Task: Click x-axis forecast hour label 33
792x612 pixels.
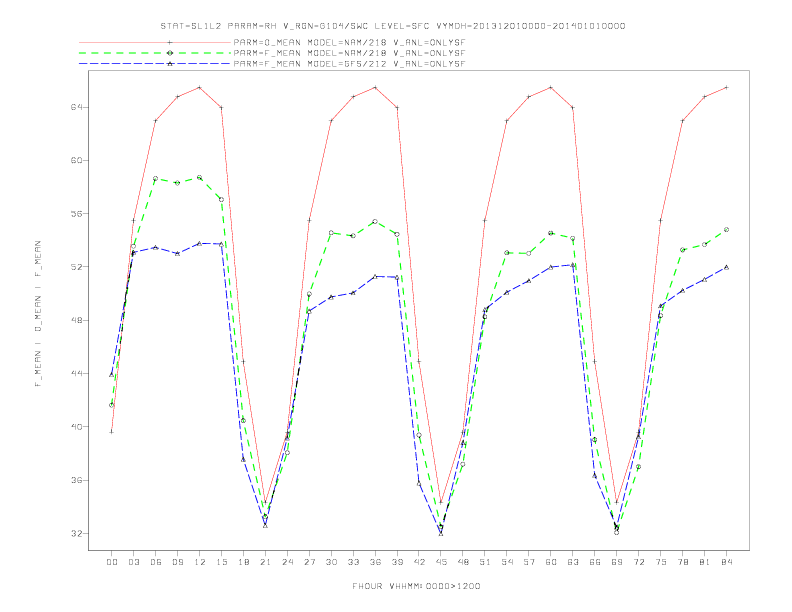Action: point(353,562)
